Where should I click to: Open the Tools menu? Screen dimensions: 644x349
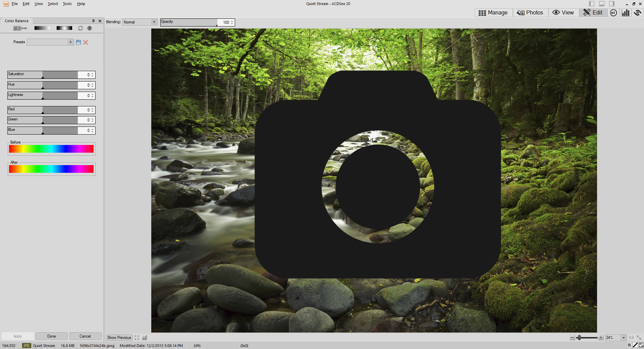(67, 4)
